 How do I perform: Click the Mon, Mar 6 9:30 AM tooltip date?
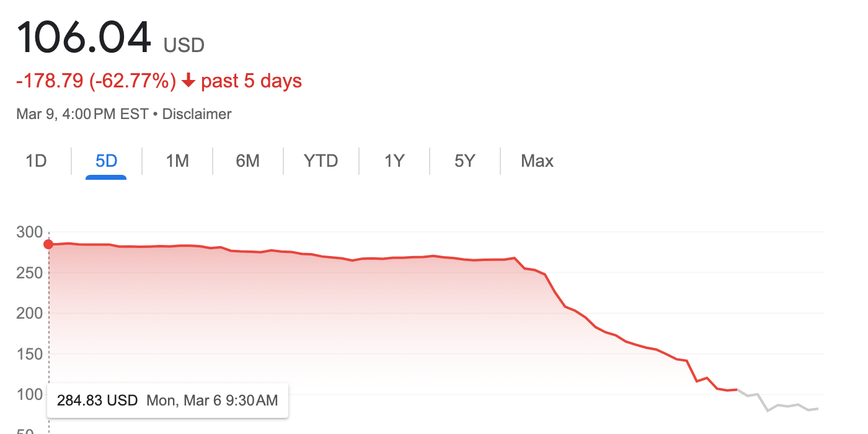click(x=212, y=401)
